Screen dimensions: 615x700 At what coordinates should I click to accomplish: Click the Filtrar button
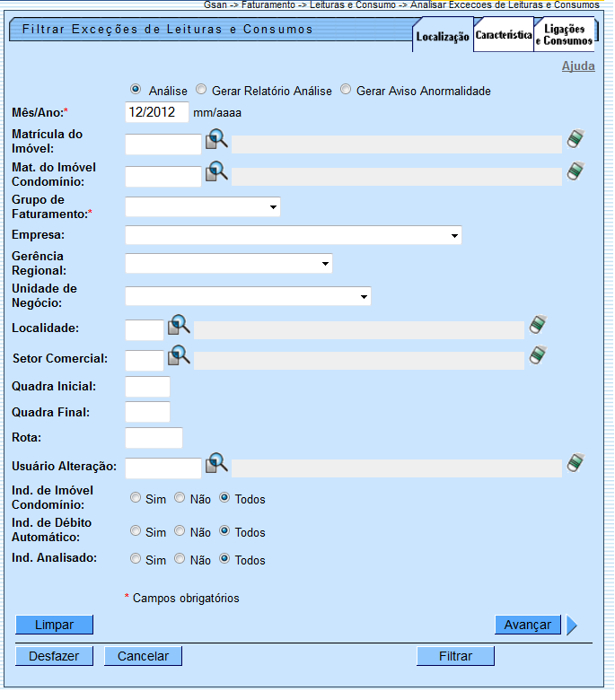(x=455, y=656)
